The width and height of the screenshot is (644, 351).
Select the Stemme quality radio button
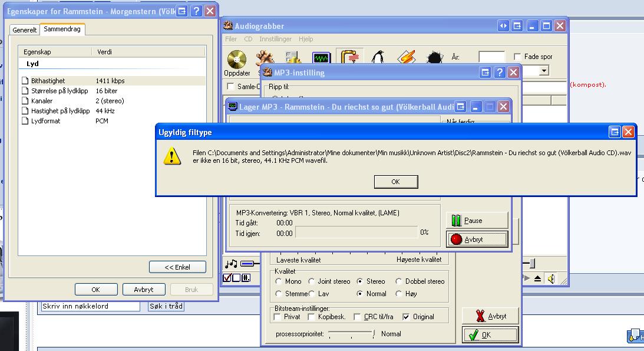[279, 294]
